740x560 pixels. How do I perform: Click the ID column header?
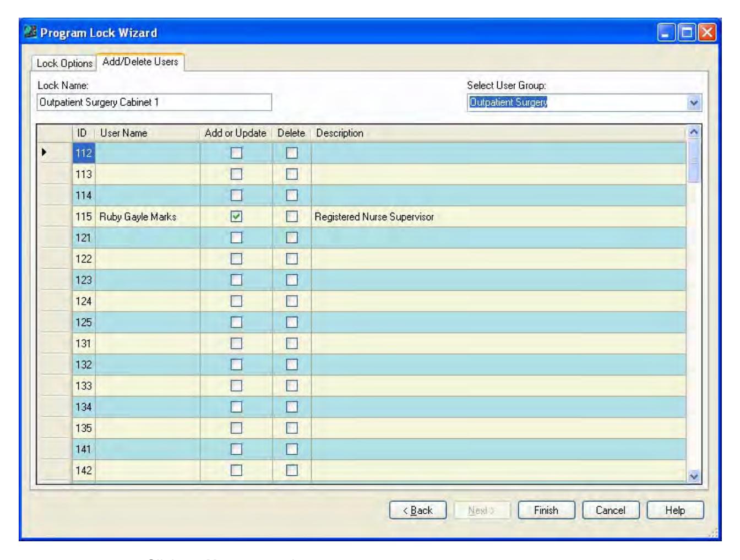[83, 133]
